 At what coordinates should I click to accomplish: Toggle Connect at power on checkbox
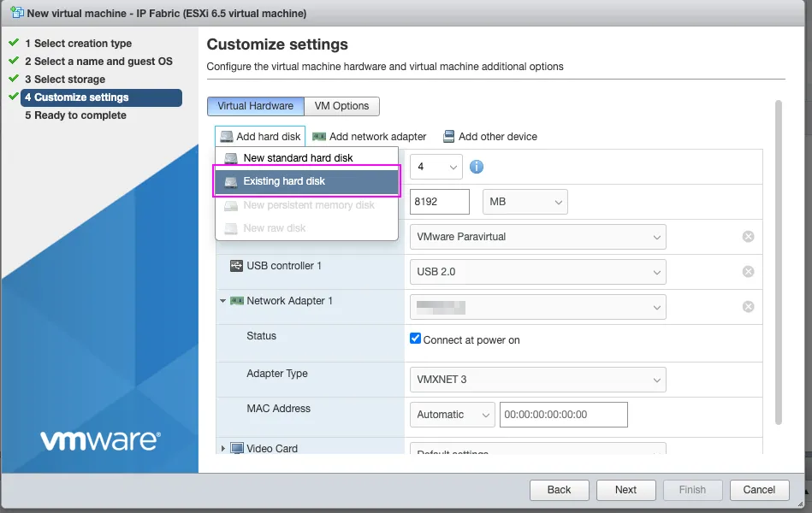click(x=416, y=339)
